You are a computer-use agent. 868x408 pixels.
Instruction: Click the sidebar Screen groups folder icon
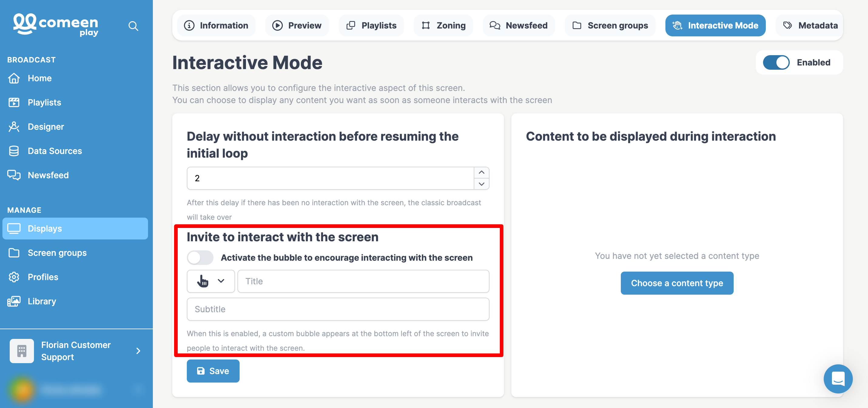pos(14,253)
